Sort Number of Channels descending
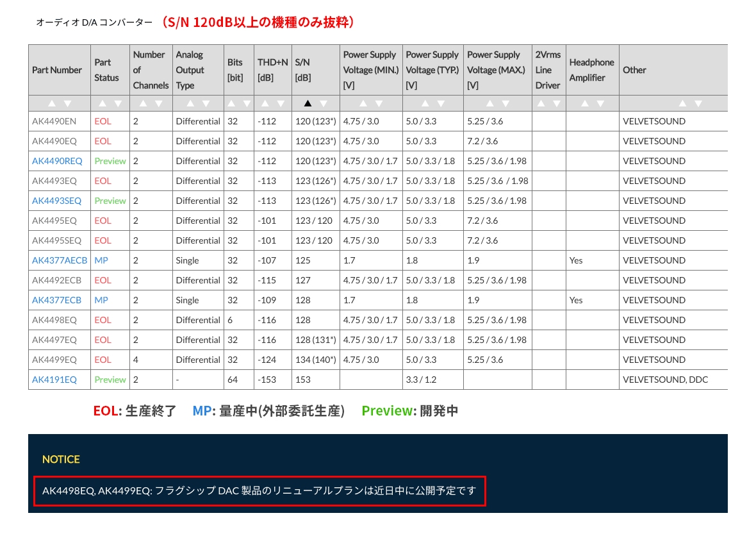The width and height of the screenshot is (756, 536). click(158, 103)
